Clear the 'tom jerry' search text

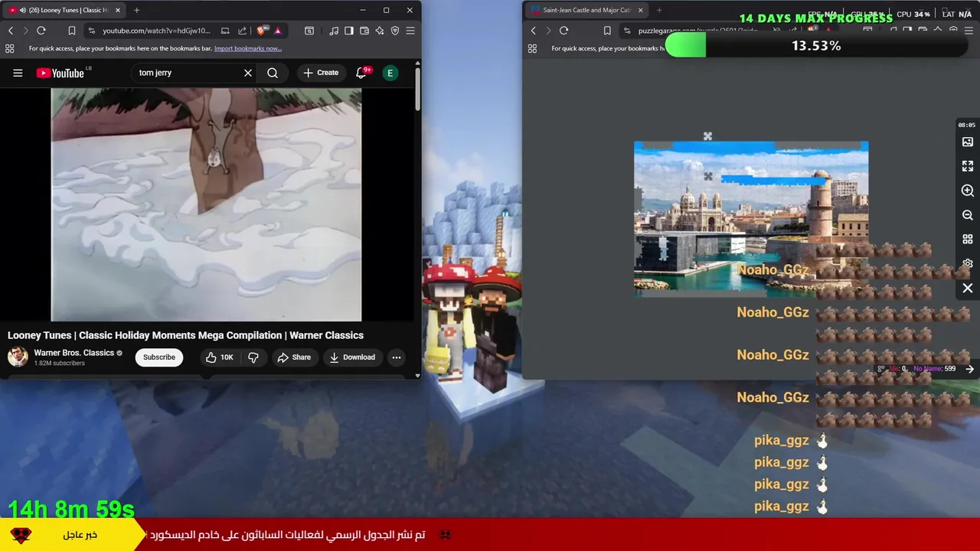[248, 73]
